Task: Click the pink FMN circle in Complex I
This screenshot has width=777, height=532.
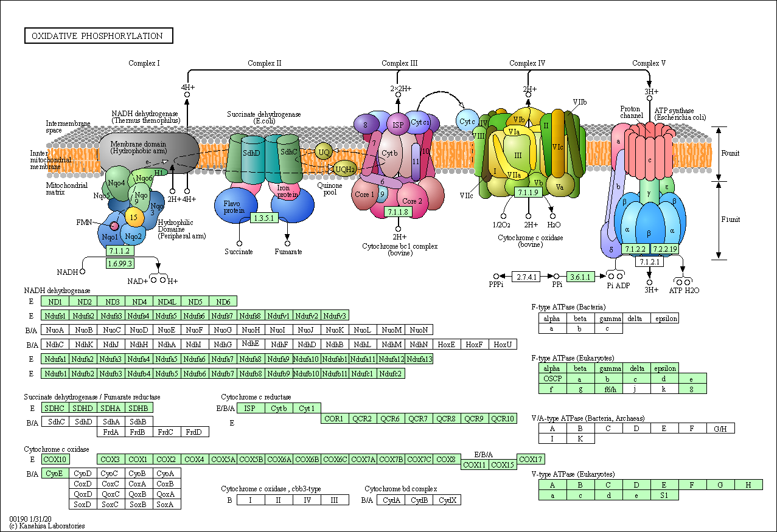Action: click(x=114, y=226)
